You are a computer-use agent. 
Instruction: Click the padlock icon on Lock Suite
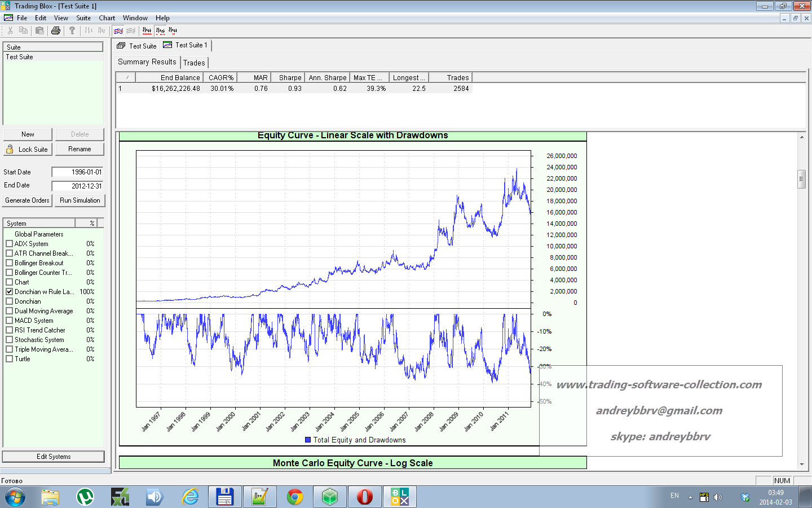10,149
